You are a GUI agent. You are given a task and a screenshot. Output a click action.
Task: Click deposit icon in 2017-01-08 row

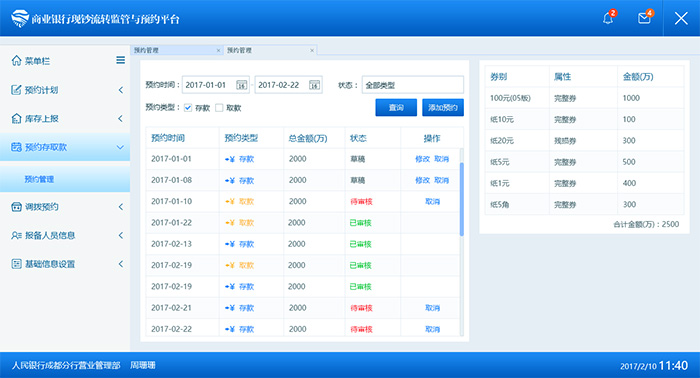point(229,180)
